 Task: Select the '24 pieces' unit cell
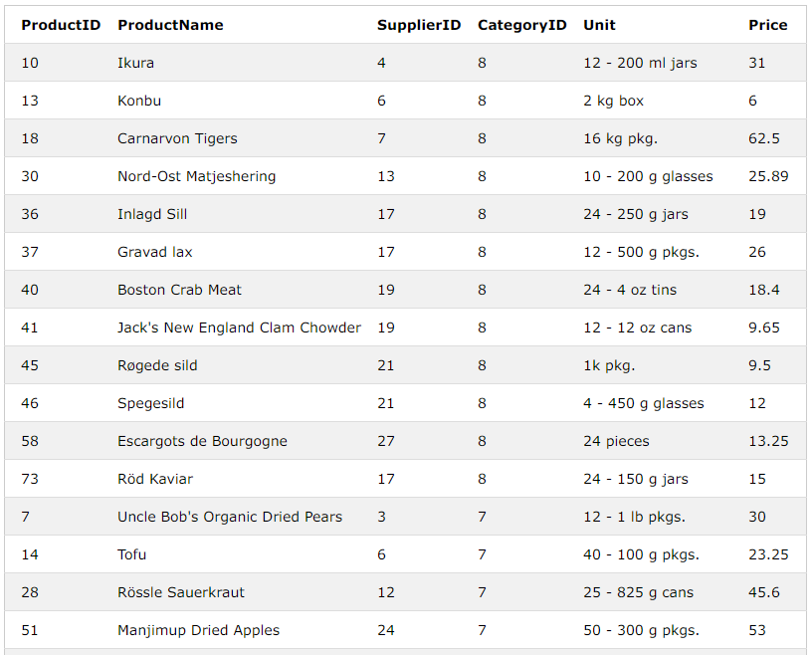tap(616, 441)
